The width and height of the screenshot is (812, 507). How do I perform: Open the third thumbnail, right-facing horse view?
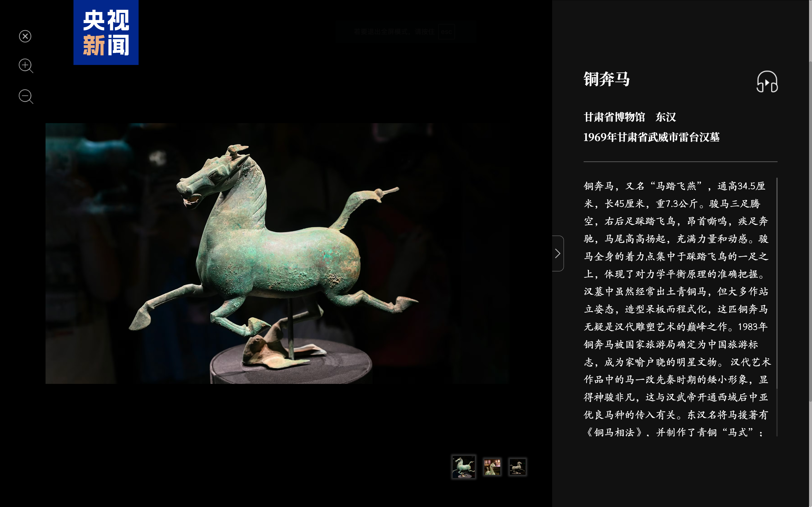point(517,467)
